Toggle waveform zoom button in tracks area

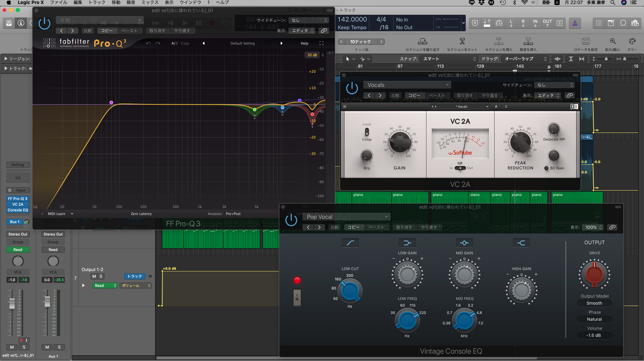pyautogui.click(x=558, y=59)
